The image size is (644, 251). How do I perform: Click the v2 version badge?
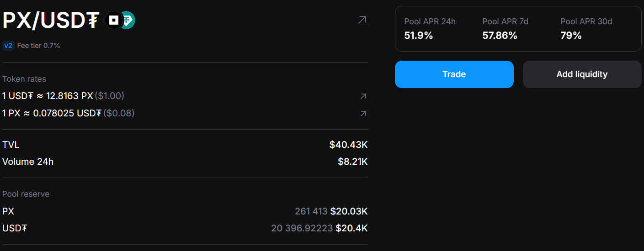[x=8, y=46]
